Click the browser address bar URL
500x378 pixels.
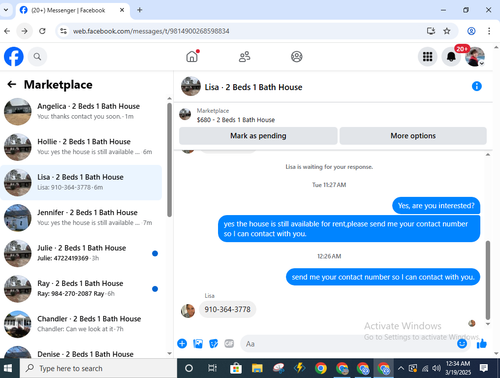pos(151,31)
